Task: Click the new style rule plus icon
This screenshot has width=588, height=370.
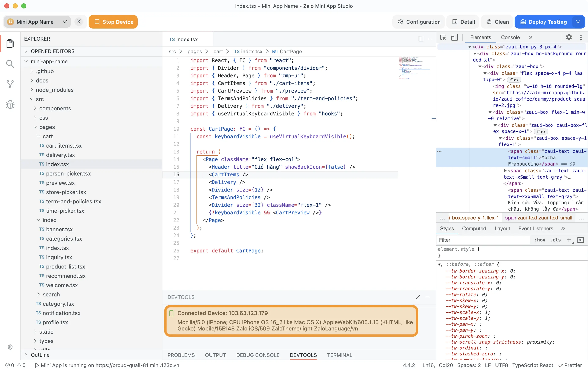Action: tap(569, 240)
